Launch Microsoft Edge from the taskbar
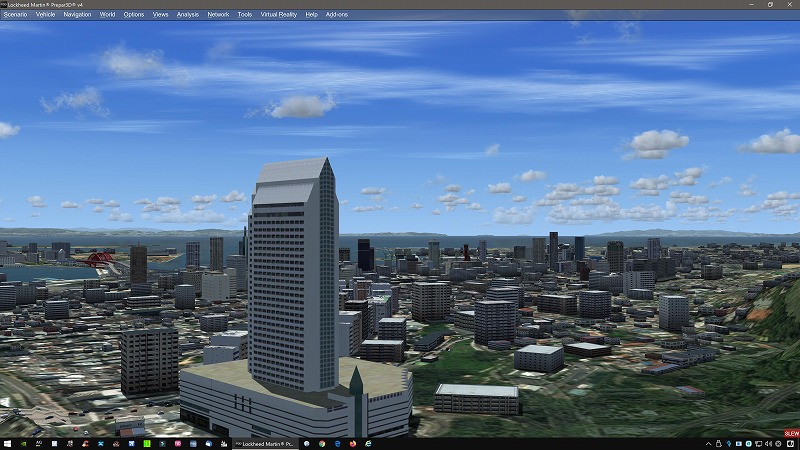Viewport: 800px width, 450px height. (x=337, y=444)
